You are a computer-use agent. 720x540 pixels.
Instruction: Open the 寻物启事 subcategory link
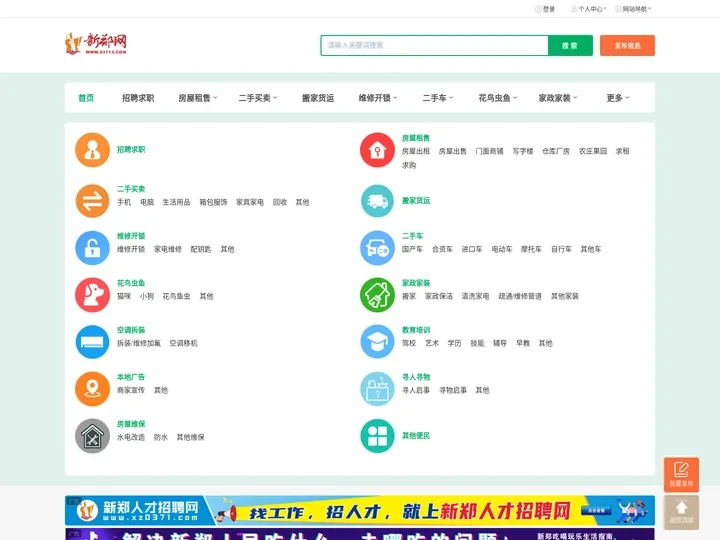(x=453, y=390)
